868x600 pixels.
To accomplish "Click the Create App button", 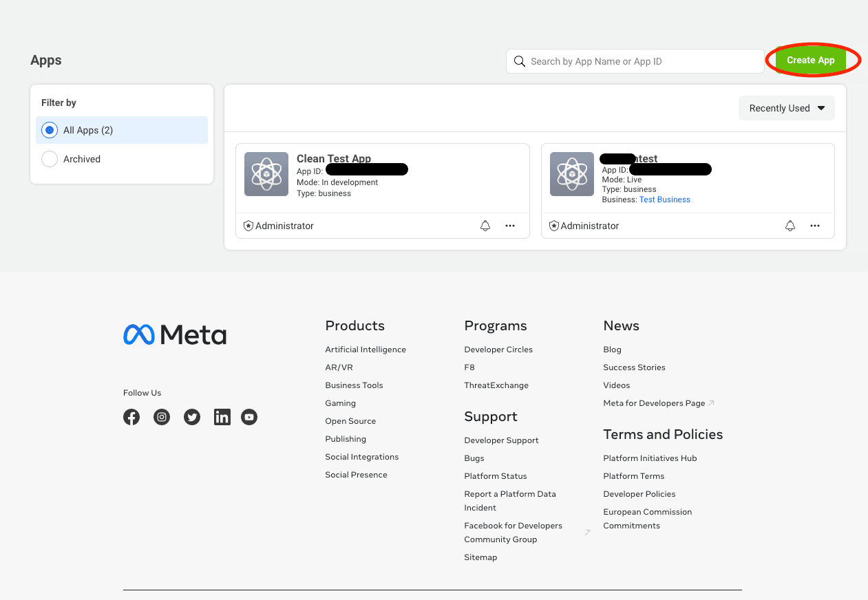I will coord(810,61).
